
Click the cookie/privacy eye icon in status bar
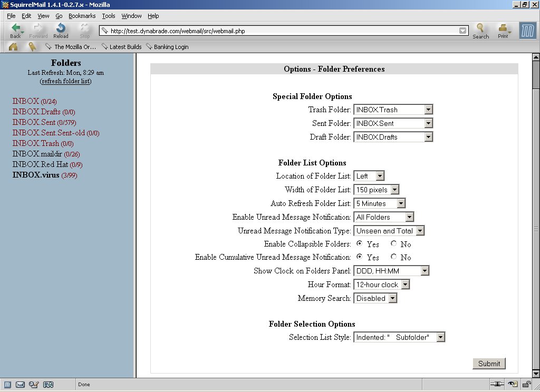pyautogui.click(x=513, y=384)
